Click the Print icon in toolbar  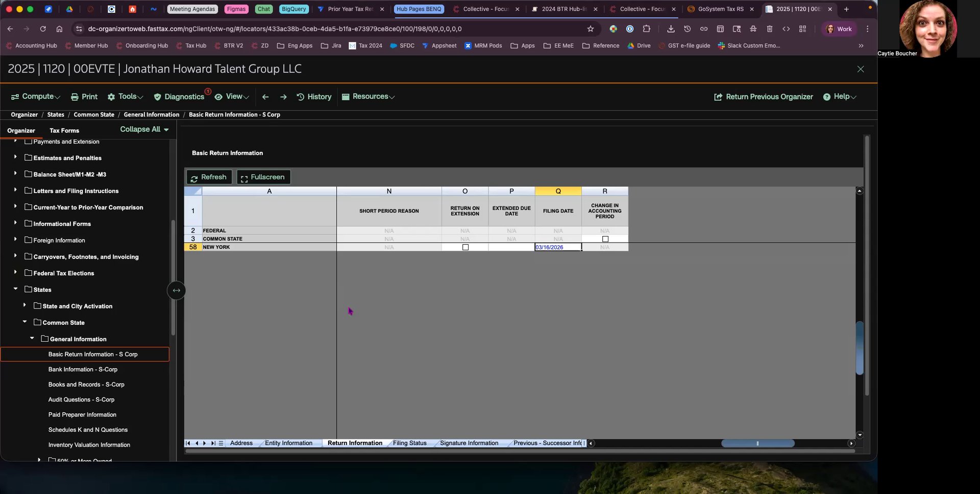point(75,97)
